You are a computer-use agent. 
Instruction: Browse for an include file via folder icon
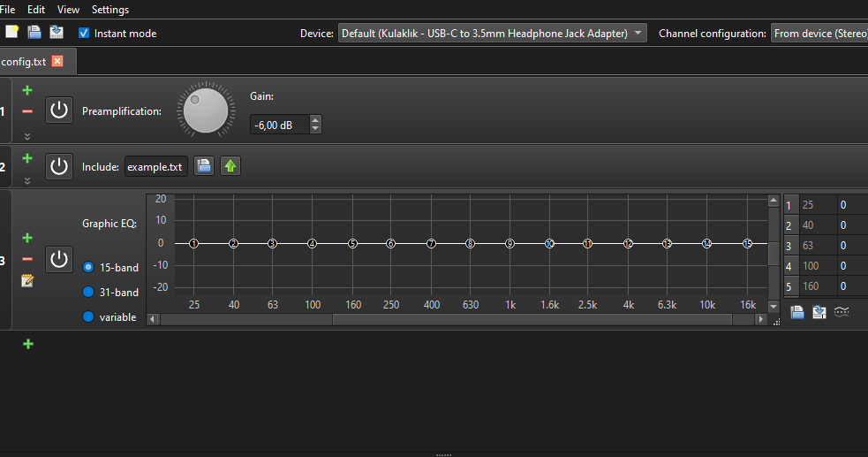(204, 165)
